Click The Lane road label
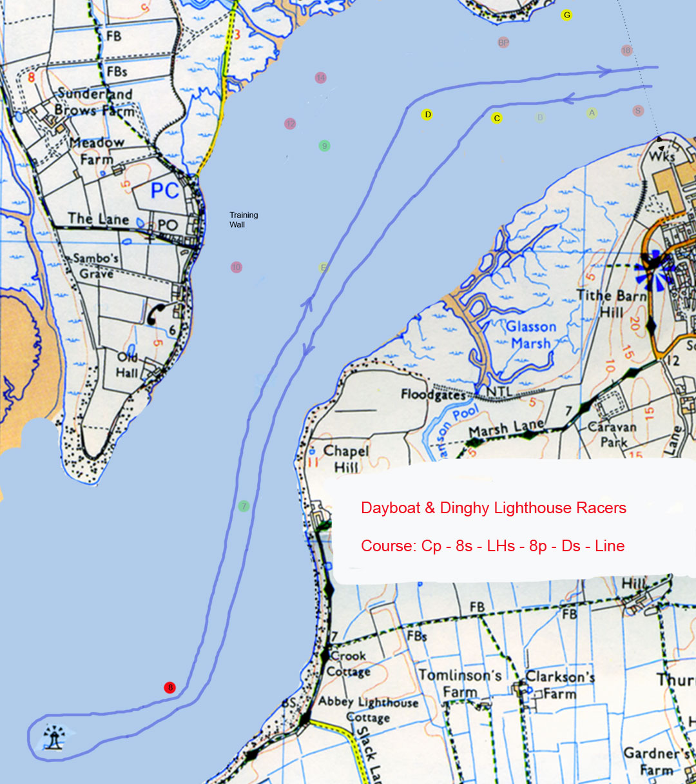Image resolution: width=696 pixels, height=784 pixels. pos(99,219)
